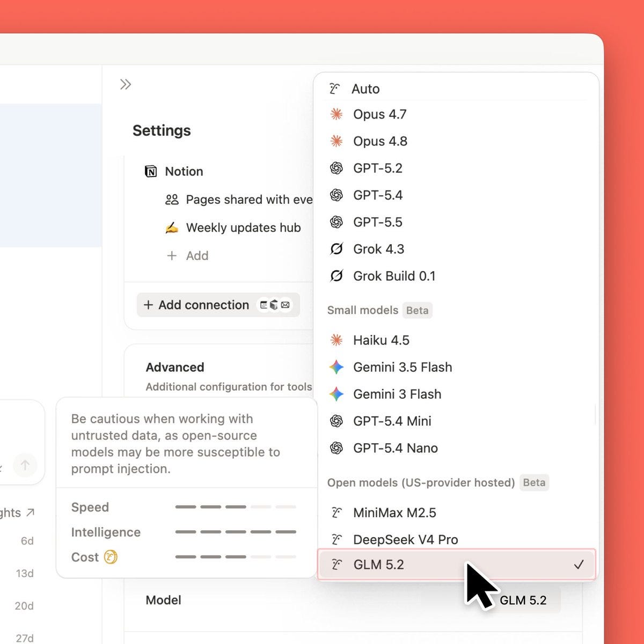Click the OpenAI icon beside GPT-5.2

point(336,168)
